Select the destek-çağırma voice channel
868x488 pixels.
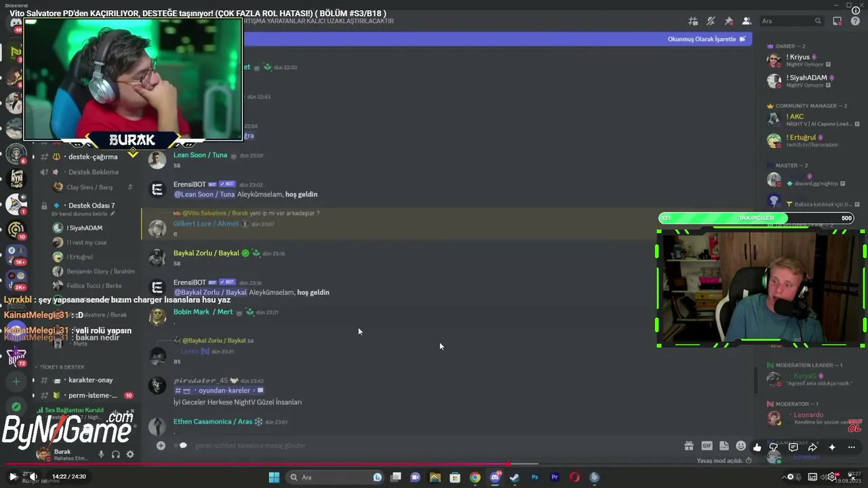pos(92,157)
